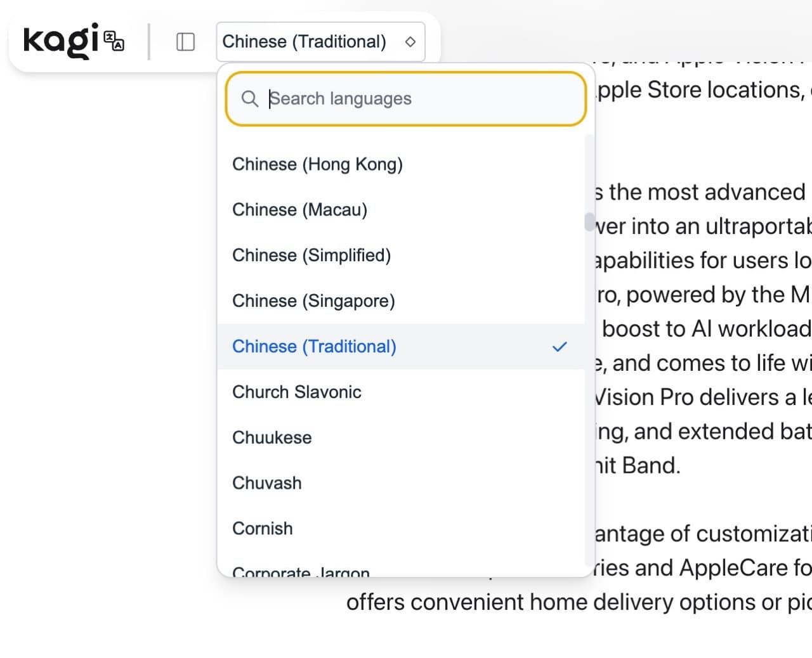Choose Chinese (Macau) language option
This screenshot has width=812, height=658.
point(299,210)
